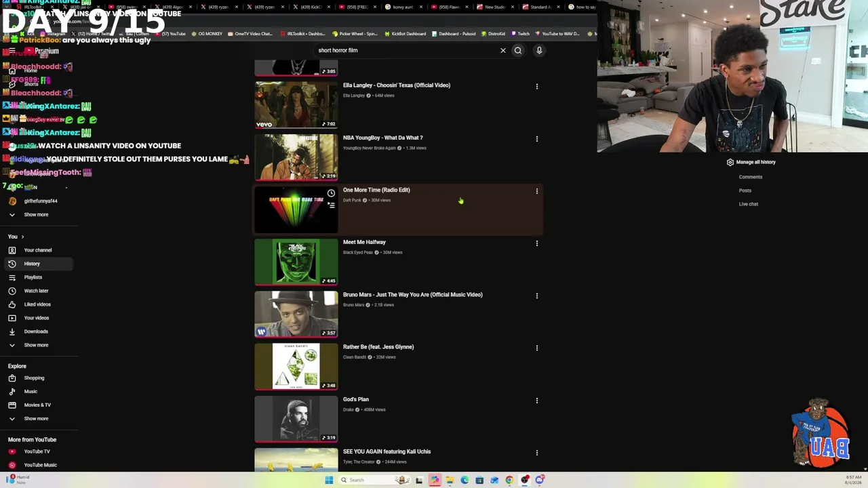Open Picker Wheel bookmark
The height and width of the screenshot is (488, 868).
[355, 33]
